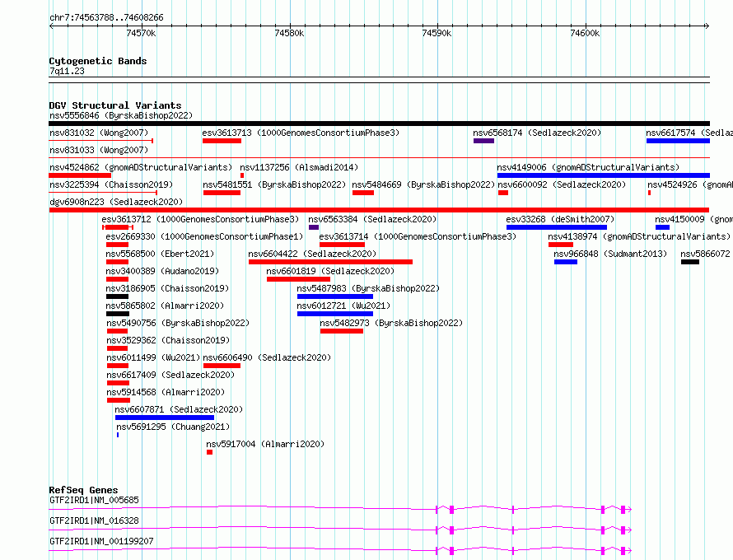Click nsv6012721 (Wu2021) label
The height and width of the screenshot is (560, 733).
pyautogui.click(x=343, y=306)
